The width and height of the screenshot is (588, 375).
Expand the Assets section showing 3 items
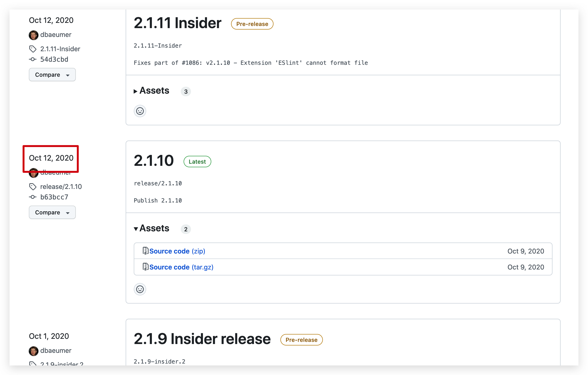(151, 91)
